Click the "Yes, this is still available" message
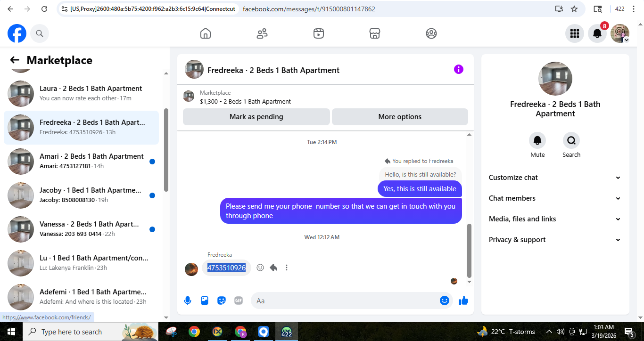 coord(420,189)
